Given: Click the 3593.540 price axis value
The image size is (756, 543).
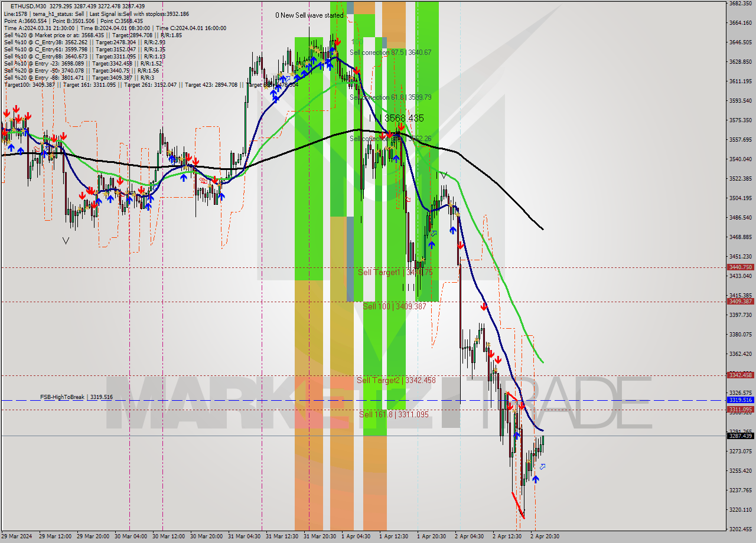Looking at the screenshot, I should (x=741, y=101).
